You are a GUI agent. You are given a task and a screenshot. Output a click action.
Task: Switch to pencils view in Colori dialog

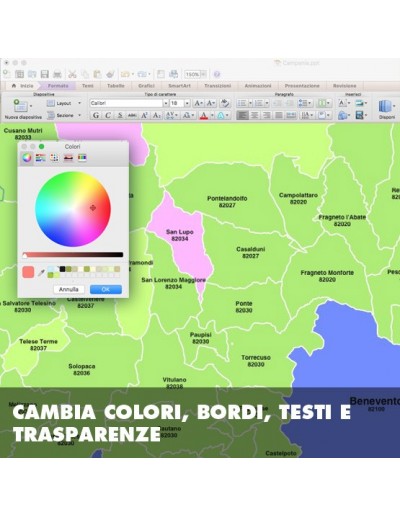coord(82,158)
